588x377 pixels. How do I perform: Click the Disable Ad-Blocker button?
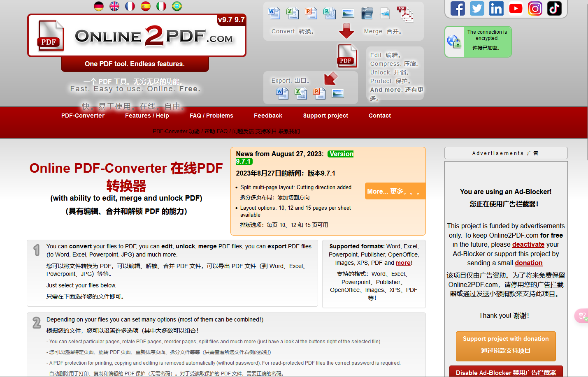click(506, 371)
